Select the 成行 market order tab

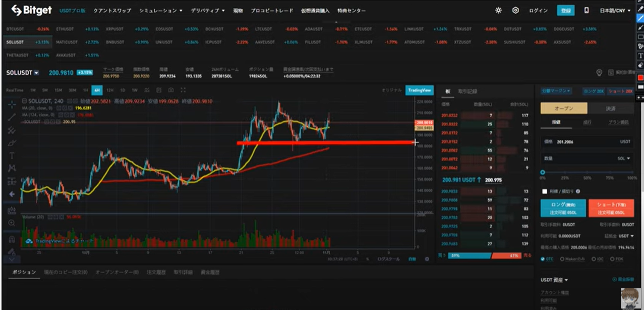587,123
